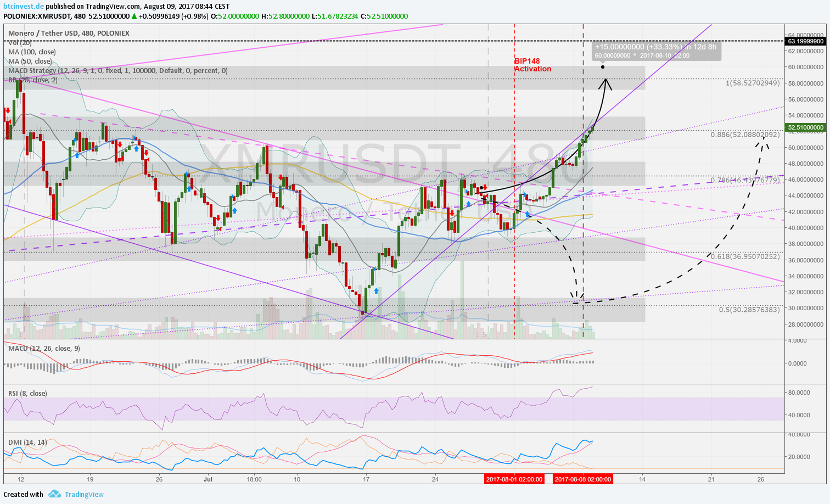This screenshot has width=830, height=504.
Task: Open the btcinvest.de publisher link
Action: point(24,7)
